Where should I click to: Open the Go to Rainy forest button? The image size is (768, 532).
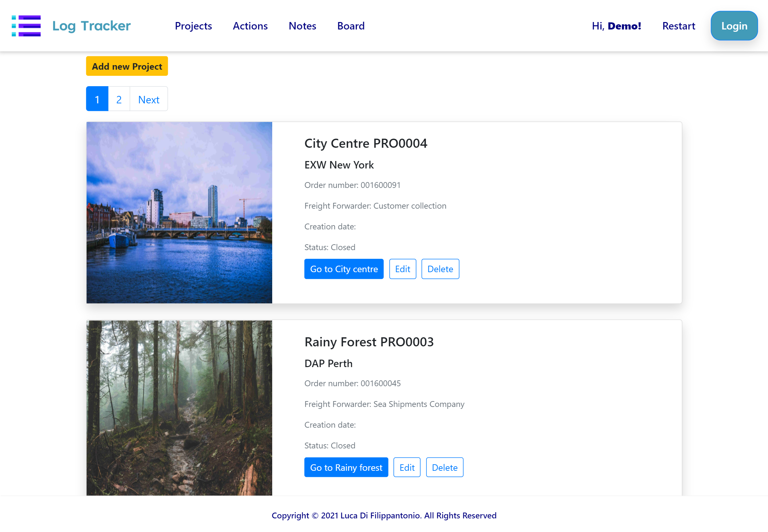tap(346, 467)
